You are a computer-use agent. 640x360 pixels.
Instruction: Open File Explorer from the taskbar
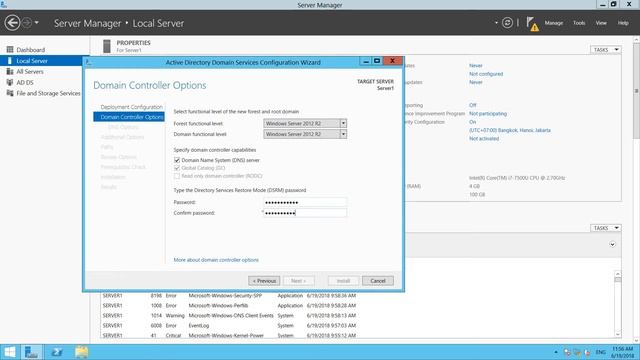(x=82, y=352)
